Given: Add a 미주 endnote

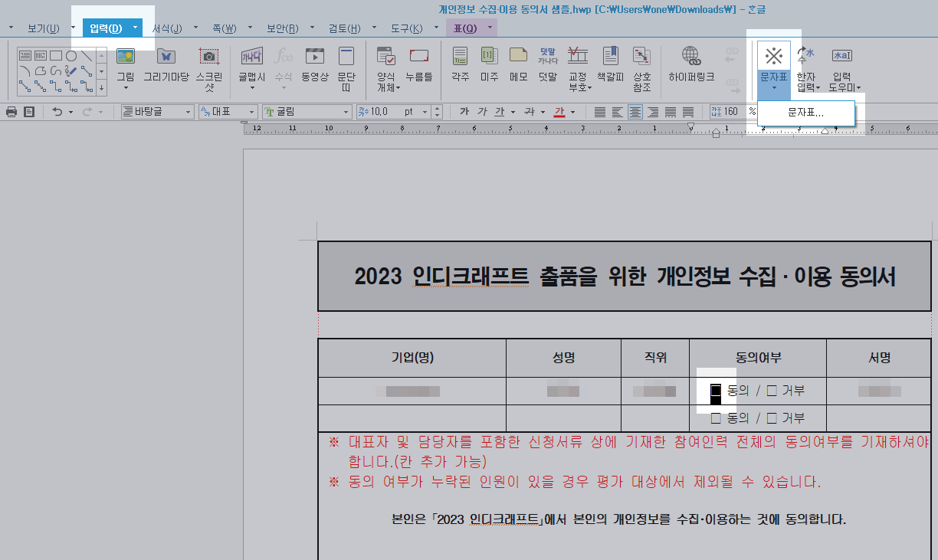Looking at the screenshot, I should pos(489,65).
